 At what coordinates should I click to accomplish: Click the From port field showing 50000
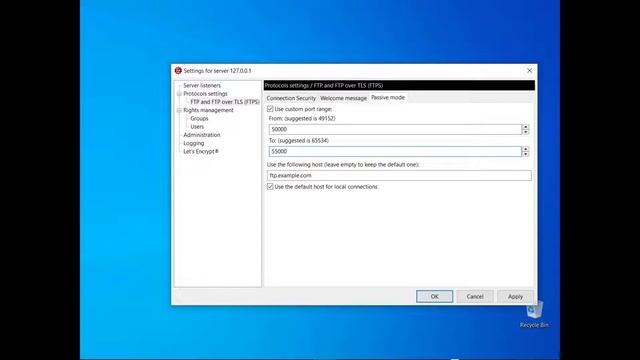pos(395,129)
